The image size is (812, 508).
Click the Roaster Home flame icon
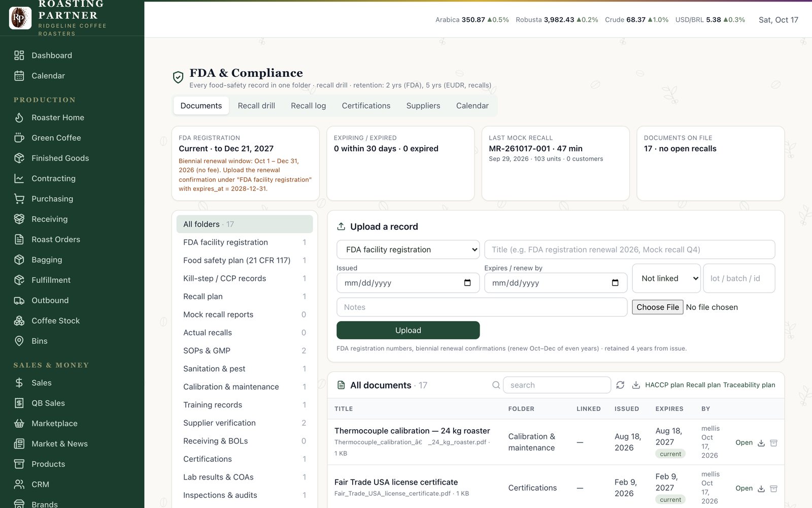[19, 117]
